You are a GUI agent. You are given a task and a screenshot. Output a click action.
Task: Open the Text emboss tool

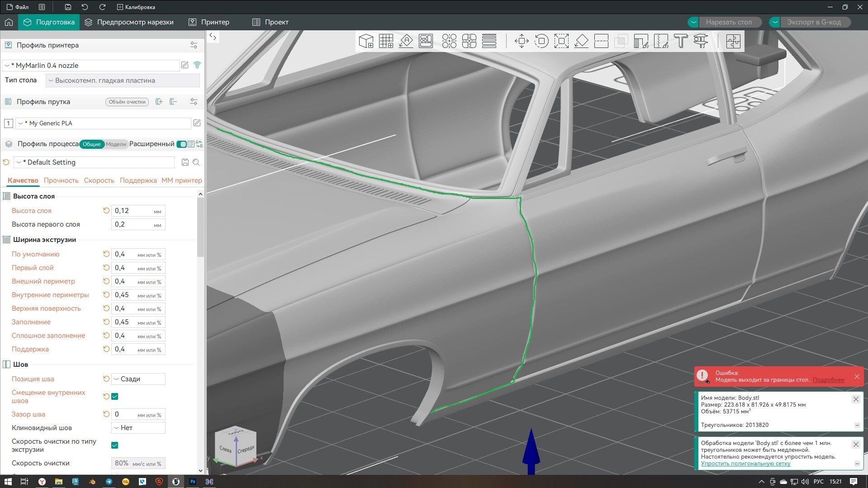click(x=681, y=41)
